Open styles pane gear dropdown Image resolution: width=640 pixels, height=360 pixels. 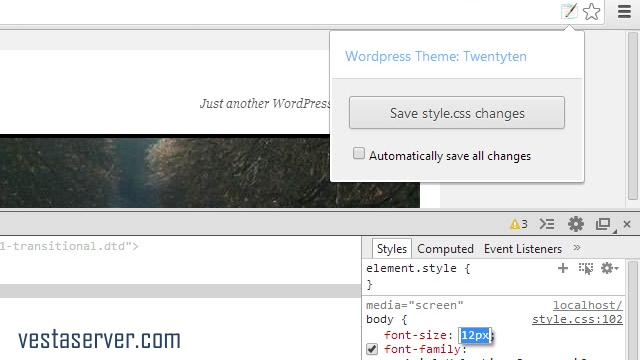click(x=610, y=268)
